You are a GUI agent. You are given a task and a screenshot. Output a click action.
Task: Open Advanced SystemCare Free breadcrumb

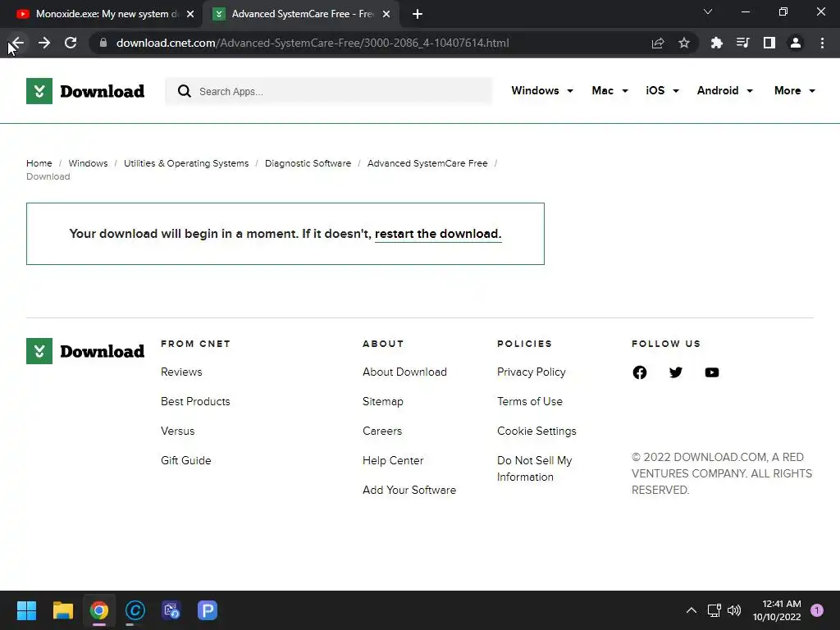(x=427, y=163)
